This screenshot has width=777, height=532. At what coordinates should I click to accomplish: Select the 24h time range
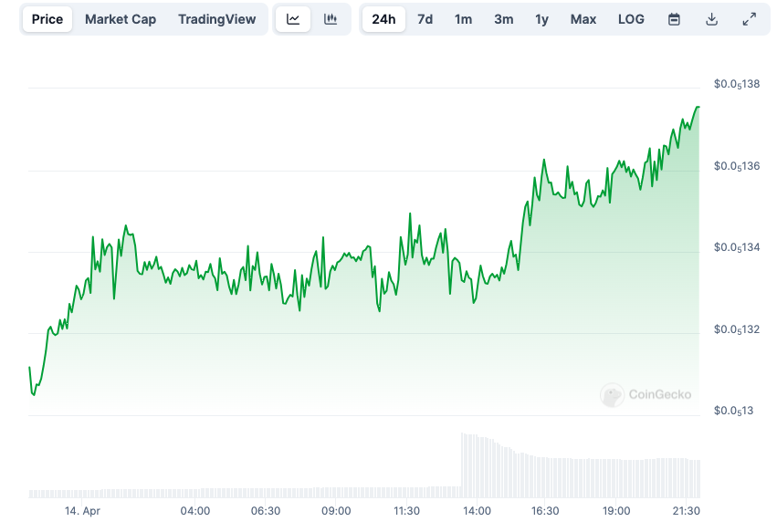(x=383, y=19)
